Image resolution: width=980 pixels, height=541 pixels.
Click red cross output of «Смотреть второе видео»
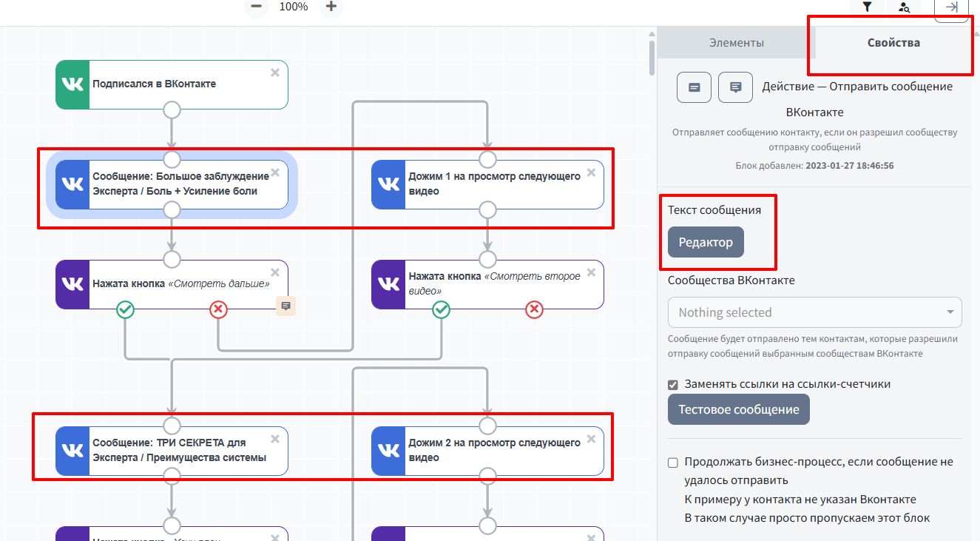534,309
